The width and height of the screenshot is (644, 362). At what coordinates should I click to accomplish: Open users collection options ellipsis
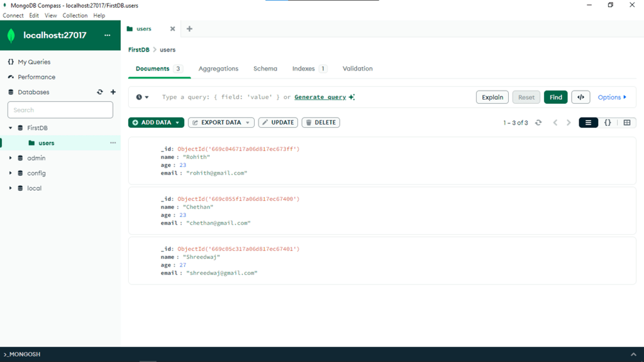[x=113, y=143]
